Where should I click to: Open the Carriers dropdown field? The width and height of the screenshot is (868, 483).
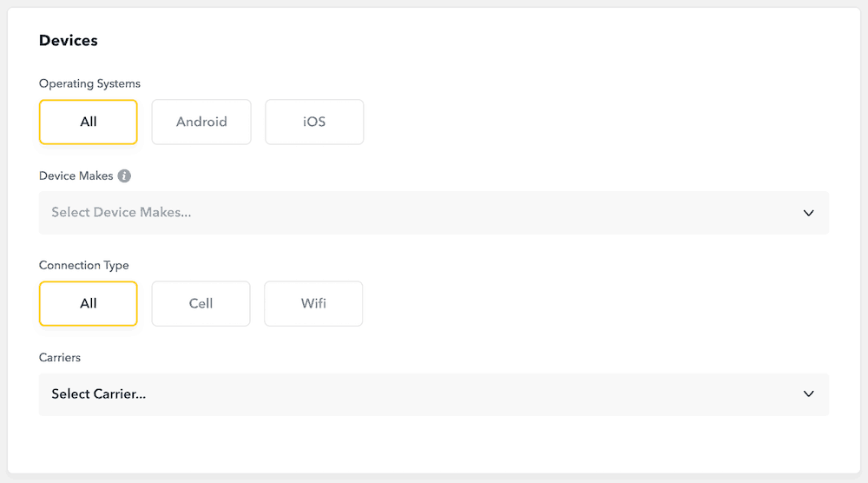pyautogui.click(x=434, y=394)
